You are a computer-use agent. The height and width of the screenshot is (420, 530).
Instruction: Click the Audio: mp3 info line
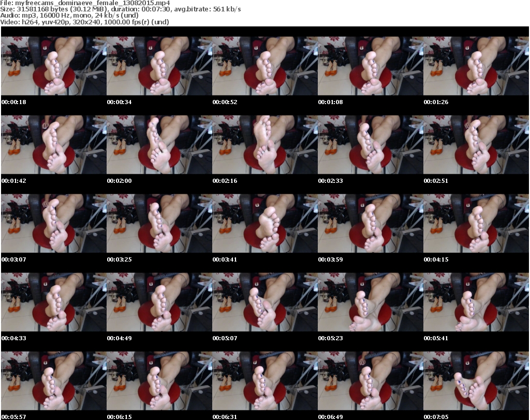(69, 15)
